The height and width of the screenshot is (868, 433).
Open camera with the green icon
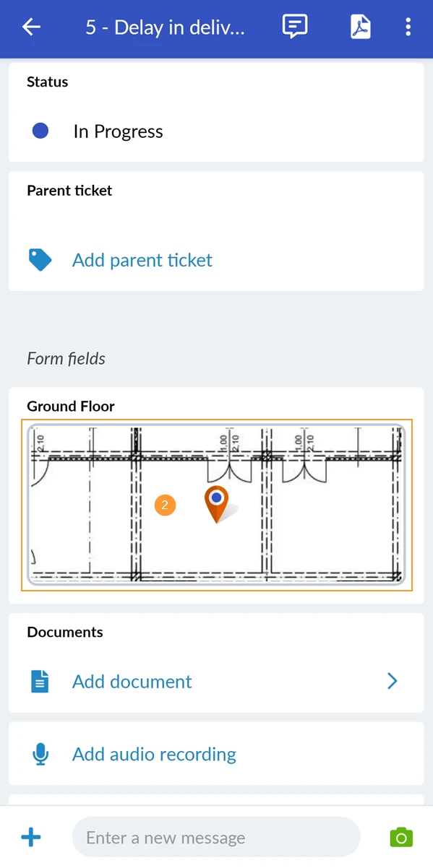click(401, 838)
